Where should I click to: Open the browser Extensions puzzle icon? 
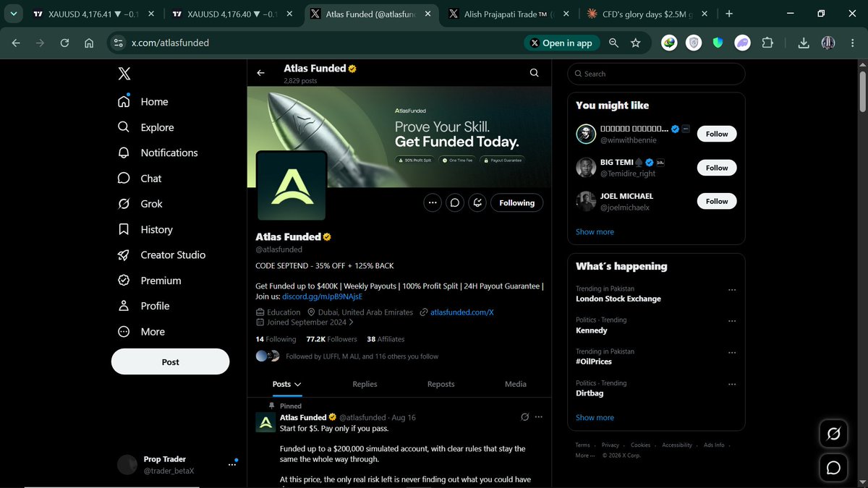click(x=768, y=43)
